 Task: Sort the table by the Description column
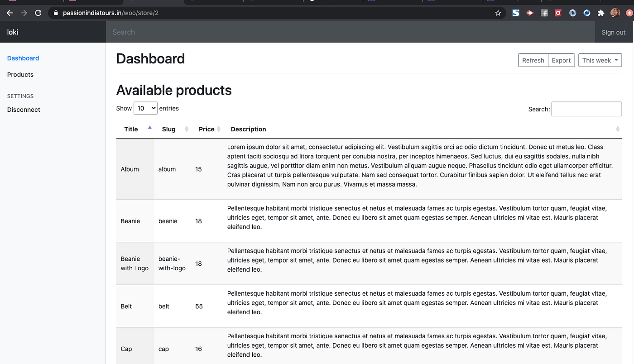pyautogui.click(x=423, y=129)
